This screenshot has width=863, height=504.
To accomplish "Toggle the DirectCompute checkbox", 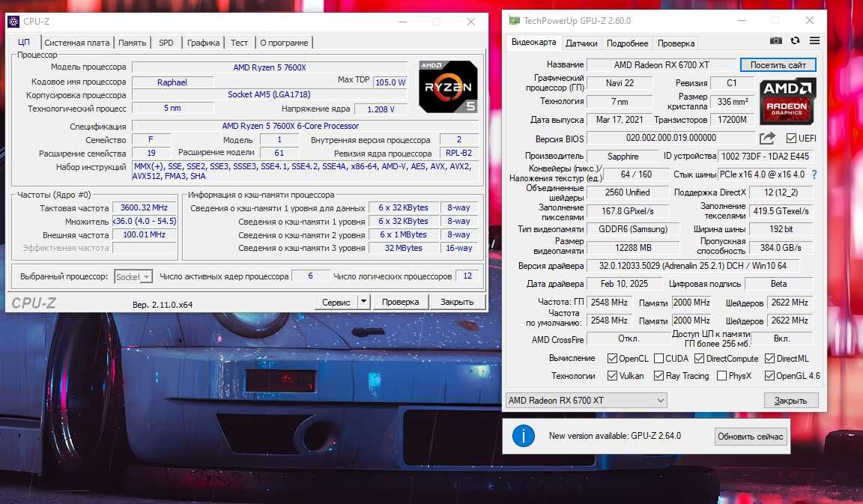I will tap(699, 358).
